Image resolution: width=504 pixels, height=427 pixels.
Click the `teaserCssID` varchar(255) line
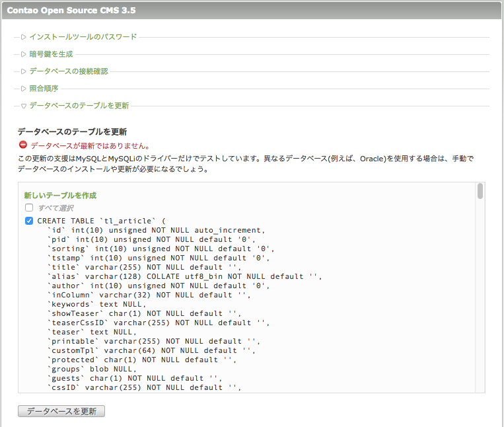158,323
